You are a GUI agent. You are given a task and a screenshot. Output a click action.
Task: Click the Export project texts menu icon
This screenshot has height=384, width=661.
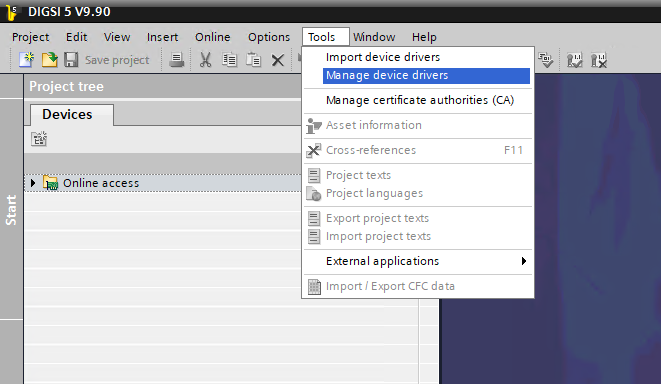(314, 218)
